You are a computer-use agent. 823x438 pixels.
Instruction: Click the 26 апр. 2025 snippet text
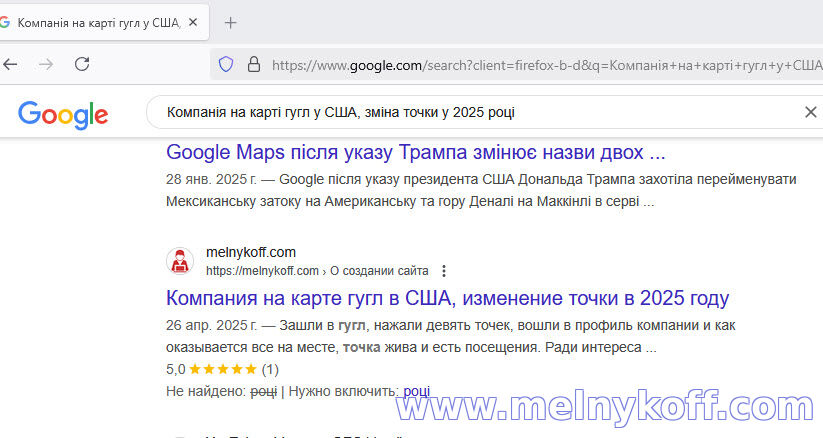click(450, 336)
